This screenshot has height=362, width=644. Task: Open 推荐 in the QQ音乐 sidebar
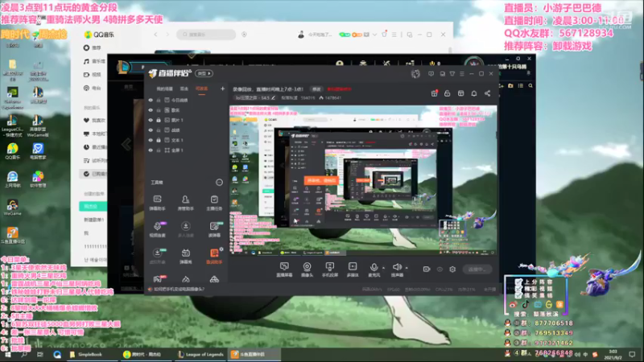coord(93,47)
